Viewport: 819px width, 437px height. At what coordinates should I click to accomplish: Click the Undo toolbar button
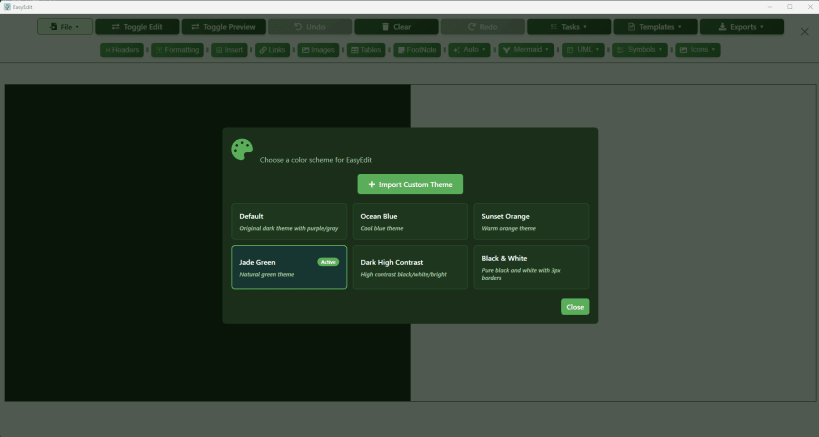point(310,27)
